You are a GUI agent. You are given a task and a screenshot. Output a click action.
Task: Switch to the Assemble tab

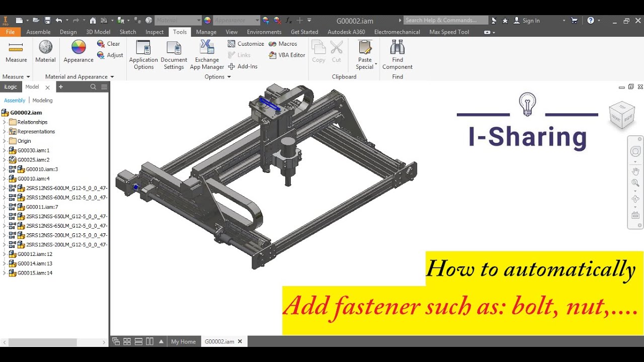[x=38, y=32]
